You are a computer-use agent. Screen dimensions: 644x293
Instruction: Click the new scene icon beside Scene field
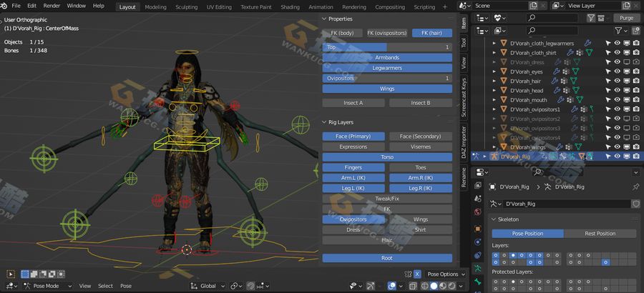pyautogui.click(x=533, y=6)
